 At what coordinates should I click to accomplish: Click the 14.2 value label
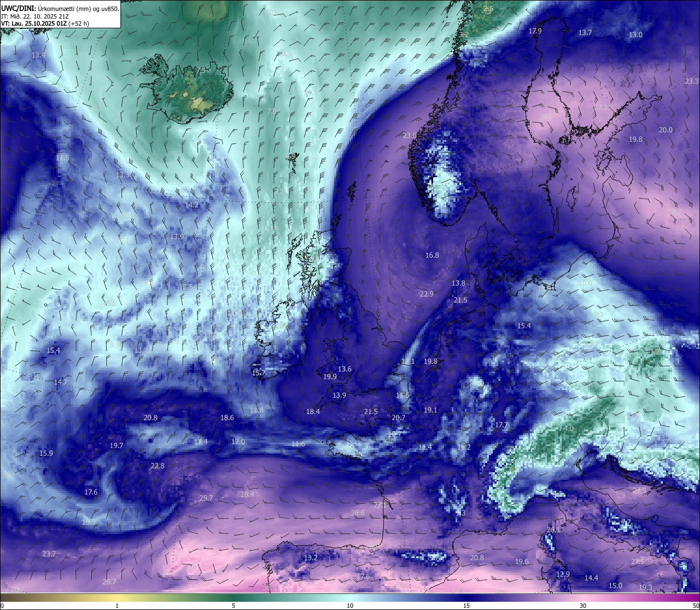[191, 205]
